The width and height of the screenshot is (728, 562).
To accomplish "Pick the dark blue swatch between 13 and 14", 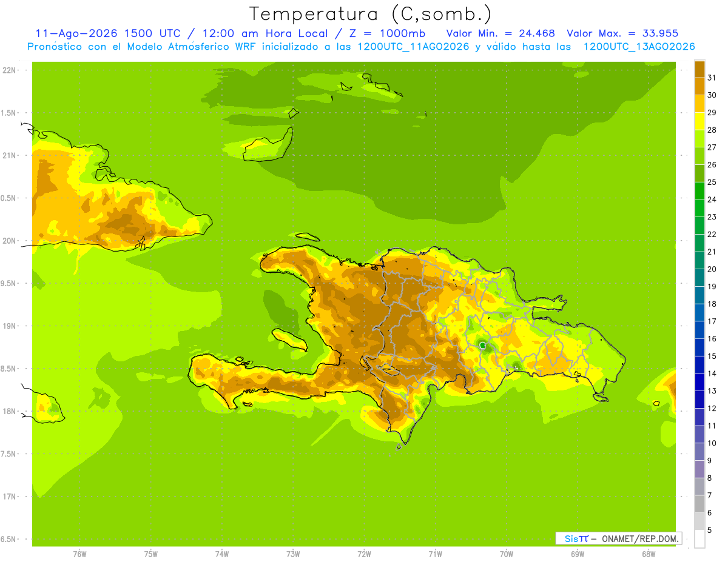I will point(699,382).
